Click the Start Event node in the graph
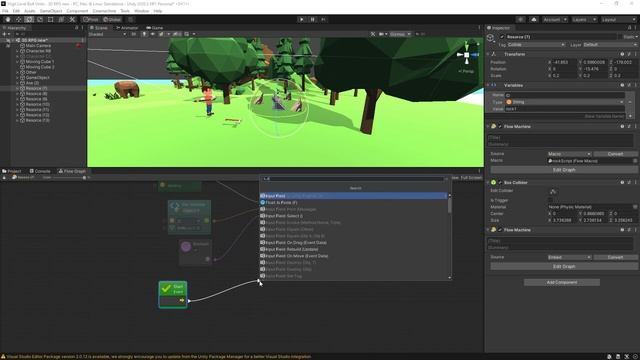This screenshot has width=640, height=360. tap(173, 294)
